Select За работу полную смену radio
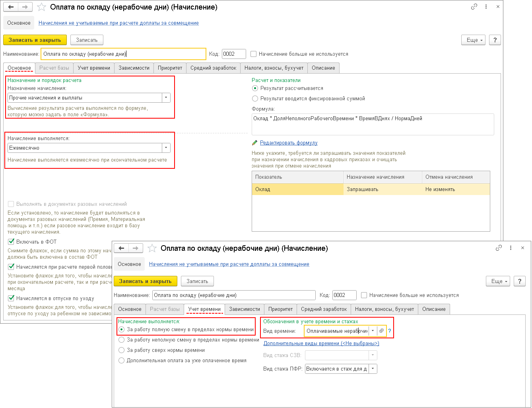532x408 pixels. [x=122, y=330]
